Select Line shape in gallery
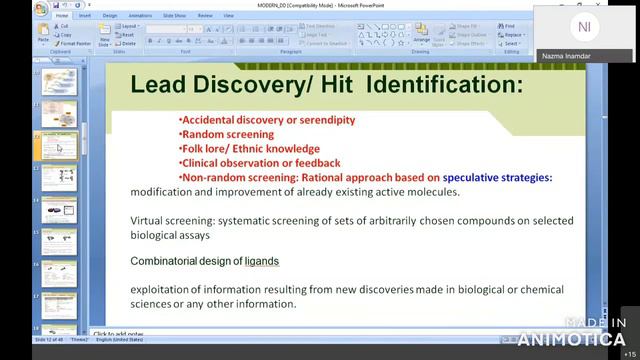This screenshot has width=640, height=360. (x=369, y=27)
